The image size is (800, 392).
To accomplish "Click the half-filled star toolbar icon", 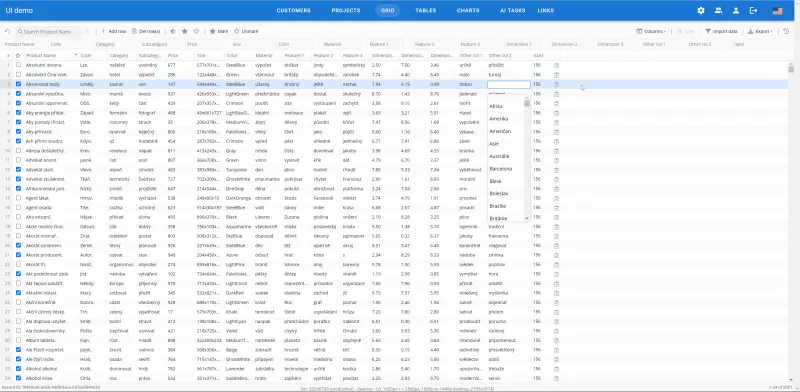I will point(173,32).
